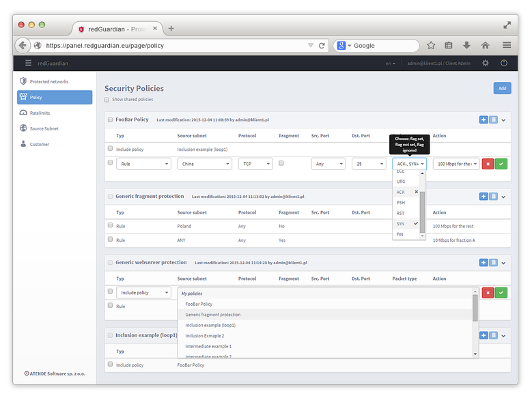
Task: Open the TCP protocol dropdown
Action: point(255,164)
